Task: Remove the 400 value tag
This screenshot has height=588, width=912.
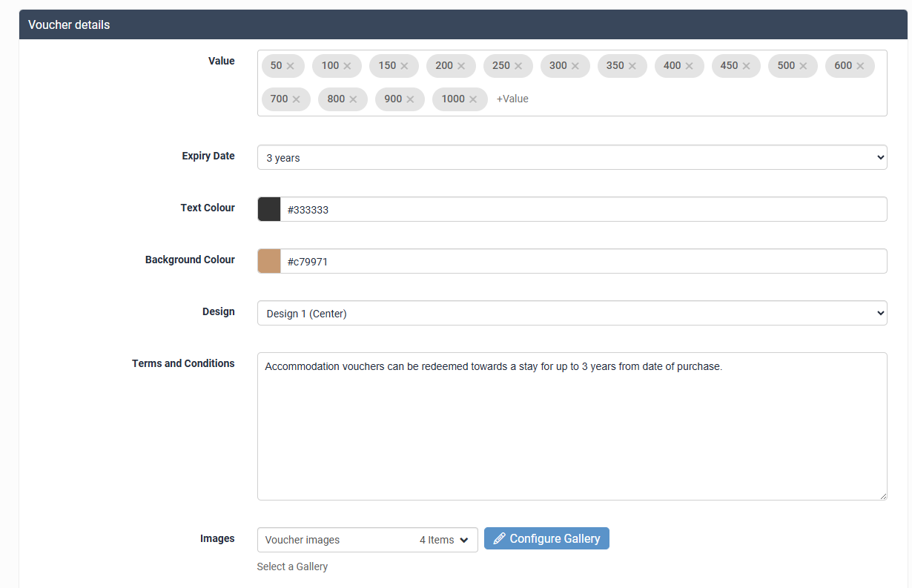Action: pos(689,66)
